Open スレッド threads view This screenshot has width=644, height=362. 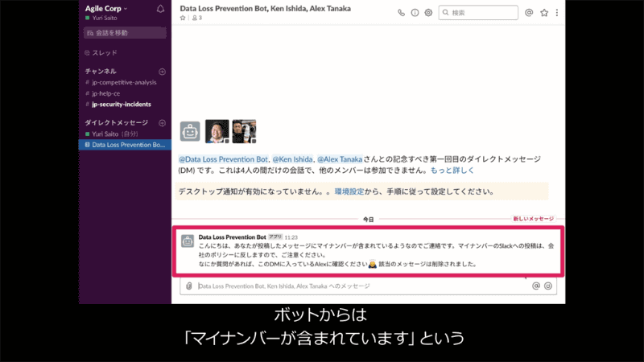101,52
